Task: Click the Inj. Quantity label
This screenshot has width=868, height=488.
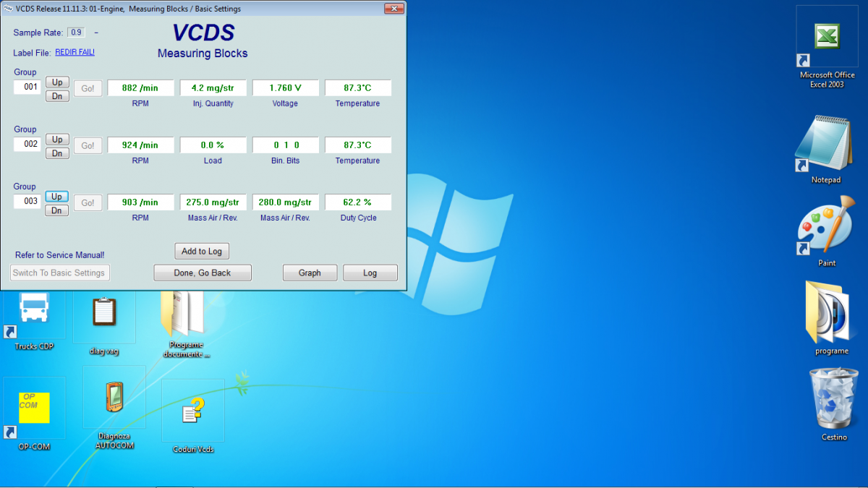Action: coord(213,103)
